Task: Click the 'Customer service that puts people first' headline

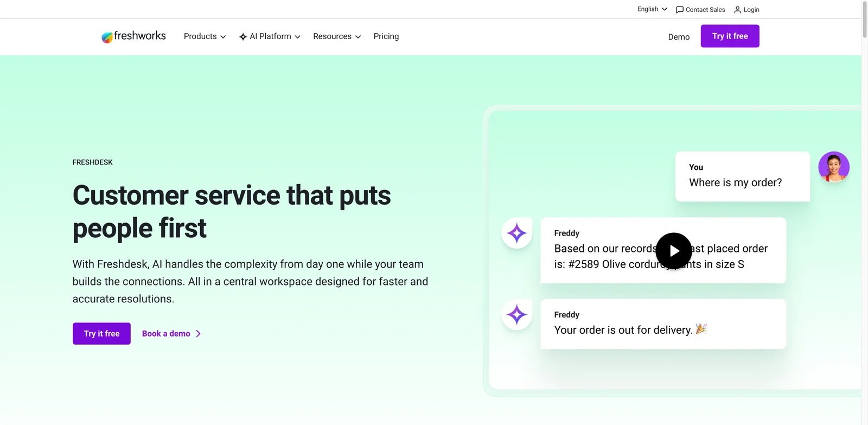Action: [x=232, y=212]
